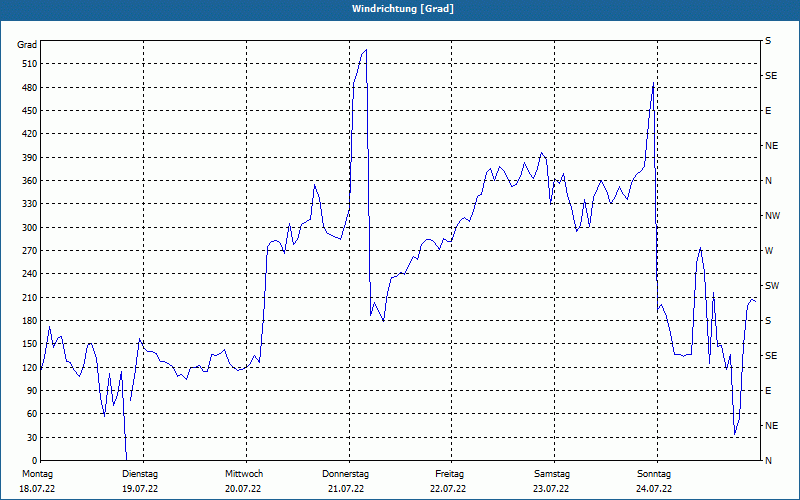Select the date 19.07.22
800x500 pixels.
click(x=140, y=489)
